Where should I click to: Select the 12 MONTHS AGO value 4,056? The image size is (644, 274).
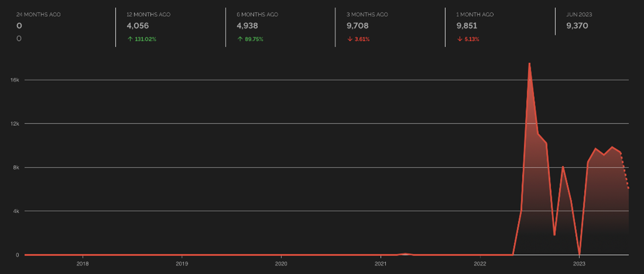point(137,26)
